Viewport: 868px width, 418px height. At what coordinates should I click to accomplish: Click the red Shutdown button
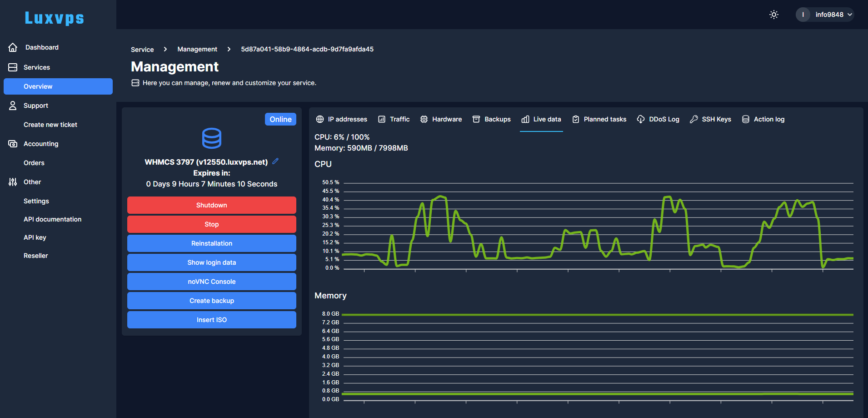[x=212, y=205]
